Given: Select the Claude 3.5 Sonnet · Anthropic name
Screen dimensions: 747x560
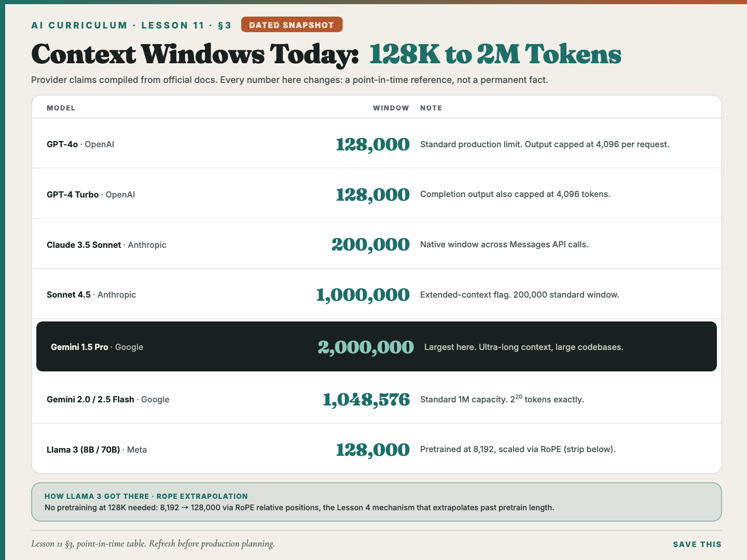Looking at the screenshot, I should pyautogui.click(x=106, y=245).
